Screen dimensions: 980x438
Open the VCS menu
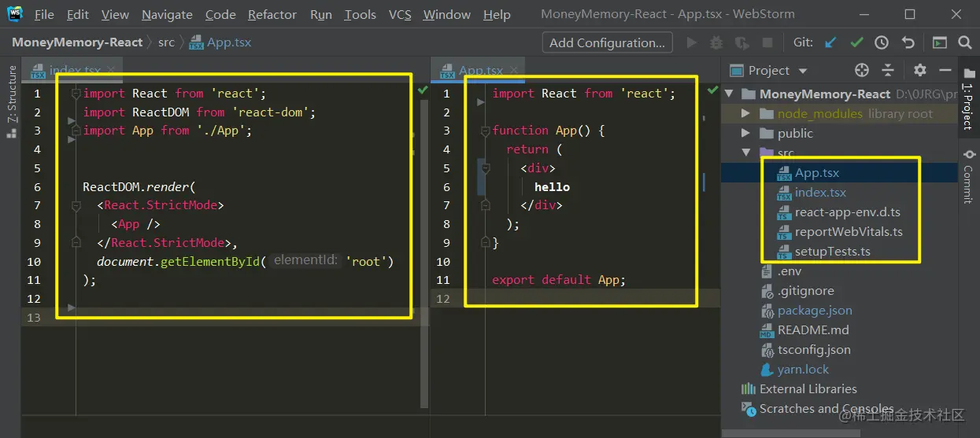[400, 14]
